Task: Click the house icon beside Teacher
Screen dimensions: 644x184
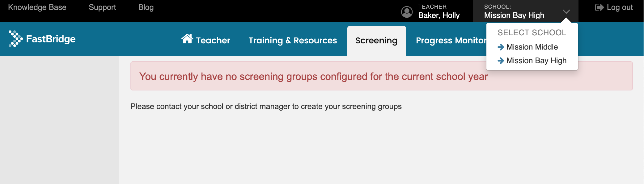Action: pos(187,39)
